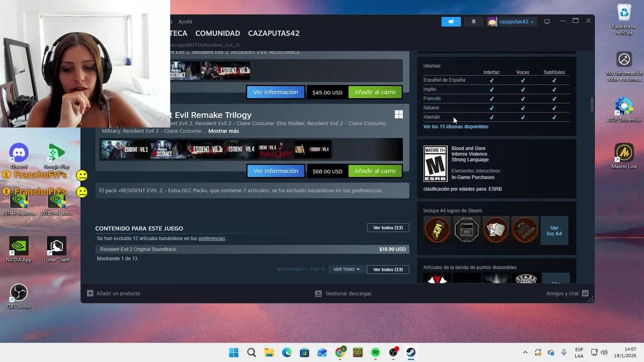Show hidden system tray icons chevron

(x=525, y=352)
